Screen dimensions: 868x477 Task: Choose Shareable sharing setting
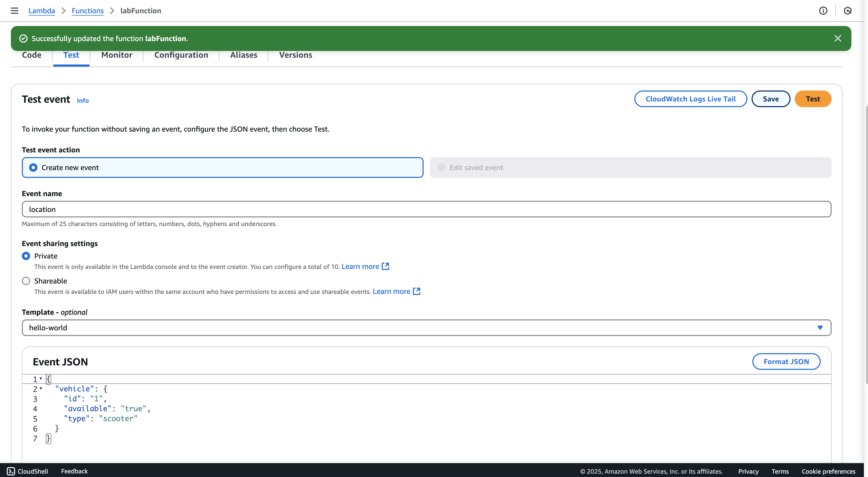pyautogui.click(x=26, y=281)
